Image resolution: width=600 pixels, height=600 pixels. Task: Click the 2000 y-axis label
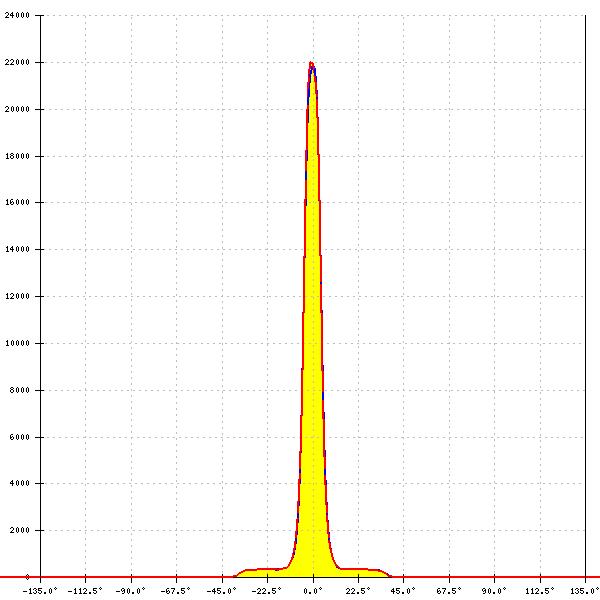19,530
